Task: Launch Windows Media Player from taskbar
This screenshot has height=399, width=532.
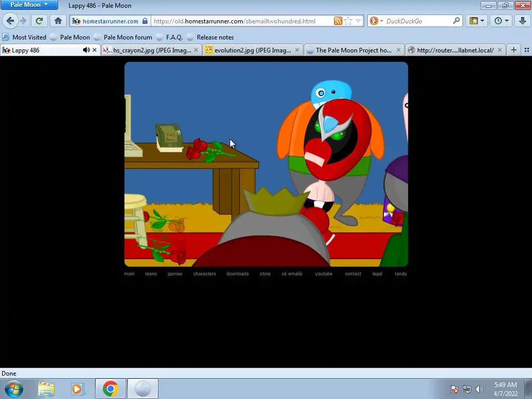Action: click(77, 389)
